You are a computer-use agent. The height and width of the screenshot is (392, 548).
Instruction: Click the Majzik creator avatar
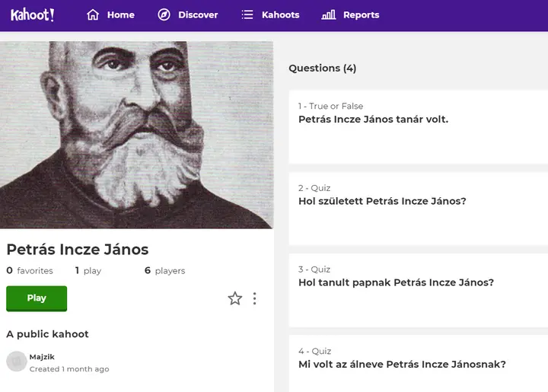(x=16, y=362)
